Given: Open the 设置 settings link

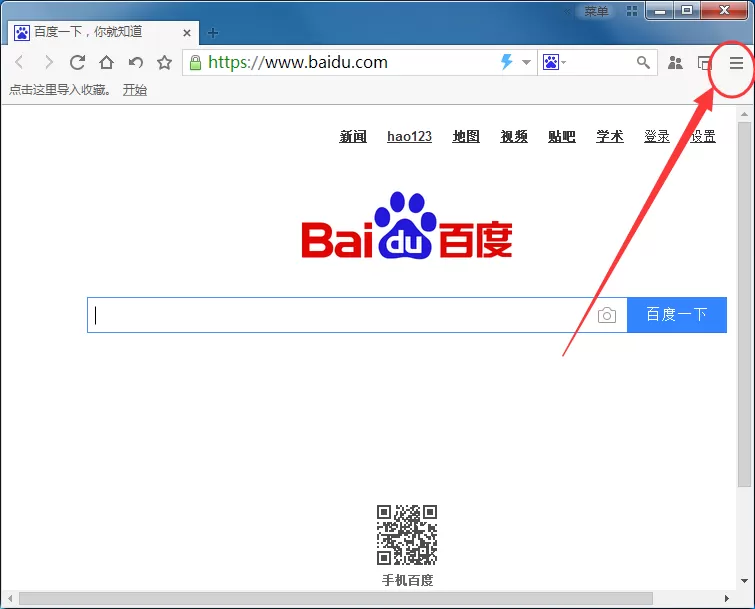Looking at the screenshot, I should [703, 136].
